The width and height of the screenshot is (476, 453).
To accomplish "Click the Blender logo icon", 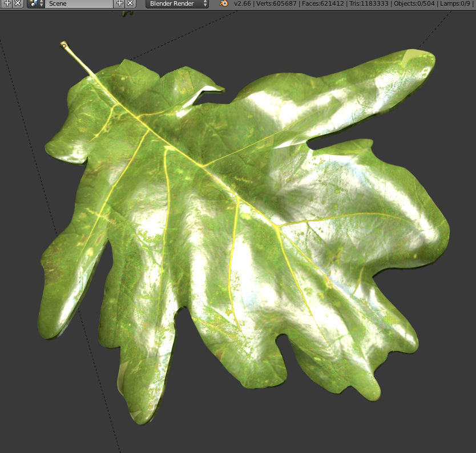I will click(x=224, y=3).
